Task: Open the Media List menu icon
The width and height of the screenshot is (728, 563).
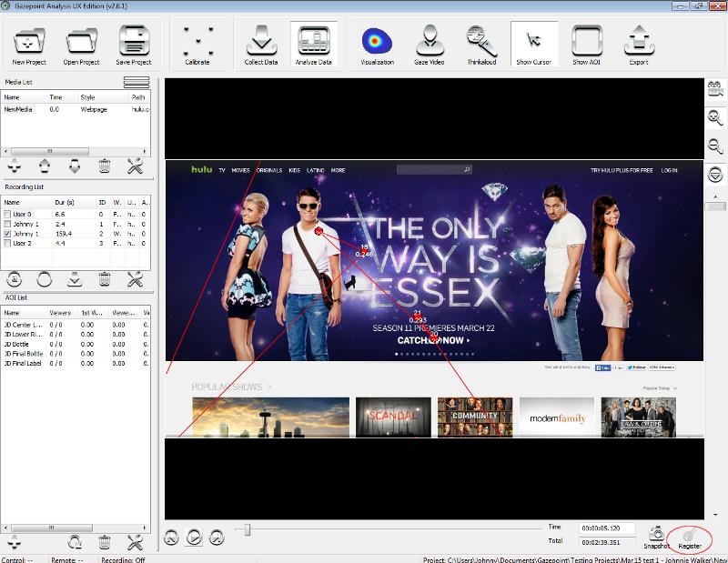Action: click(x=136, y=82)
